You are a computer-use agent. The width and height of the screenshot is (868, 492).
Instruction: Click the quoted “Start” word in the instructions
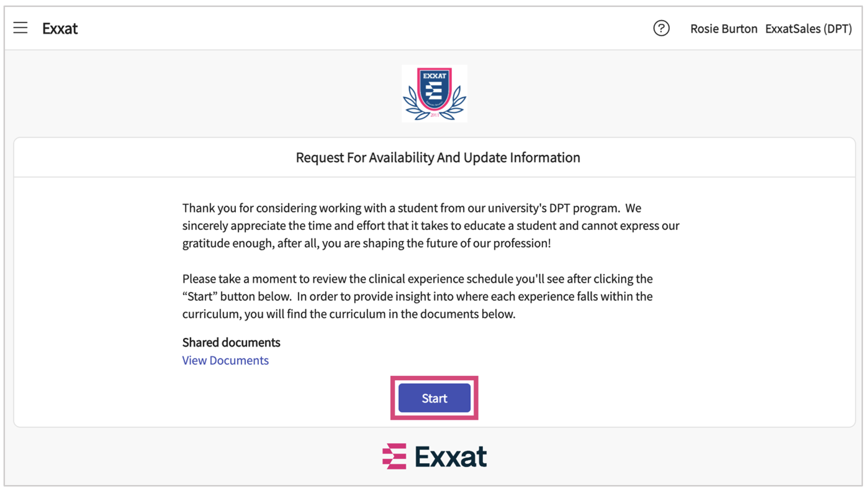point(200,296)
